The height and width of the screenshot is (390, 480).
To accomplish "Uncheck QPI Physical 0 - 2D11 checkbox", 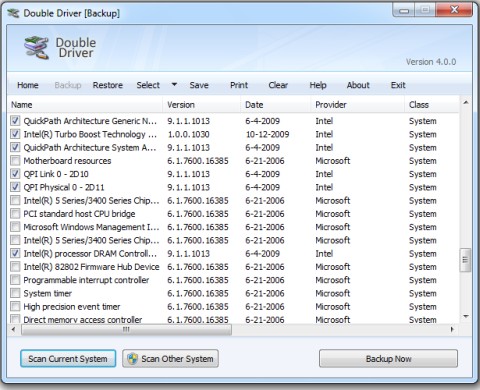I will [x=15, y=187].
